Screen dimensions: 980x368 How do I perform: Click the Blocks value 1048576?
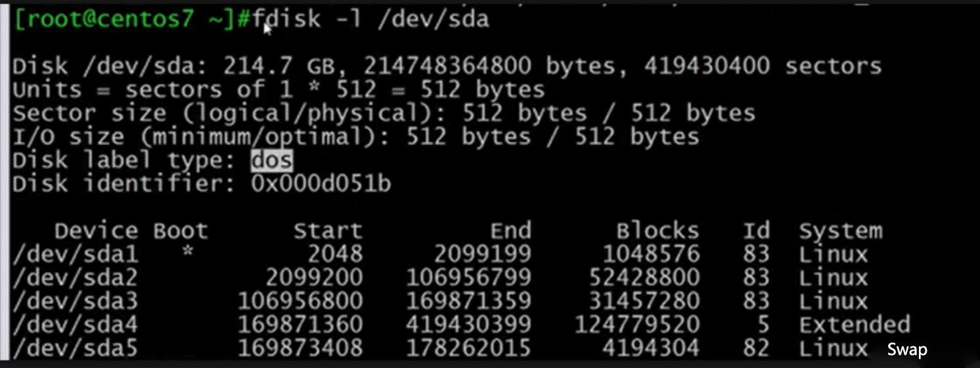651,255
